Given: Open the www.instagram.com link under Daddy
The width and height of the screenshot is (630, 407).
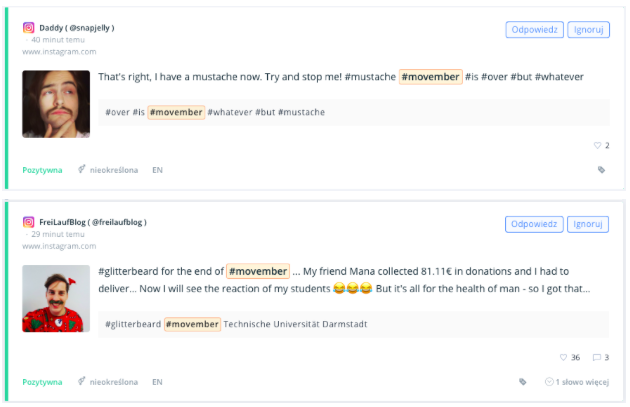Looking at the screenshot, I should tap(59, 51).
